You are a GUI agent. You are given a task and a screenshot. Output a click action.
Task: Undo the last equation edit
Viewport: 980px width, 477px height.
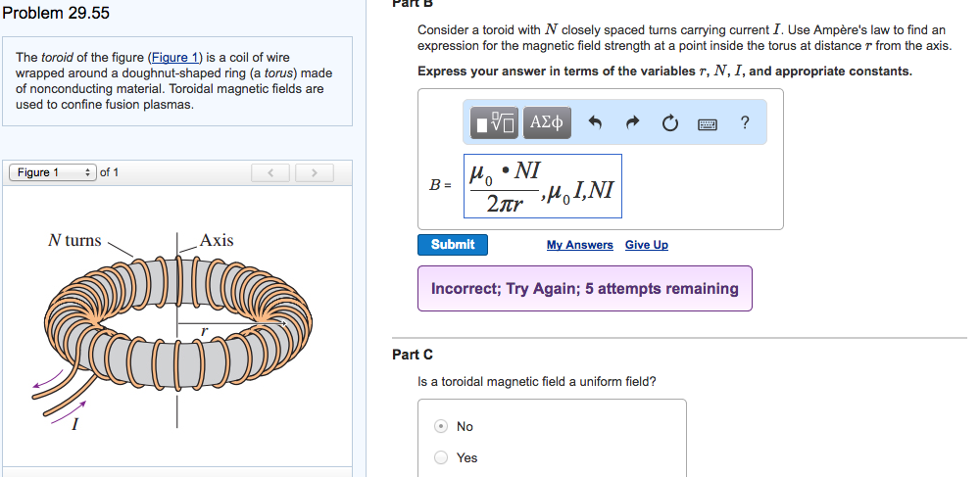[x=594, y=123]
